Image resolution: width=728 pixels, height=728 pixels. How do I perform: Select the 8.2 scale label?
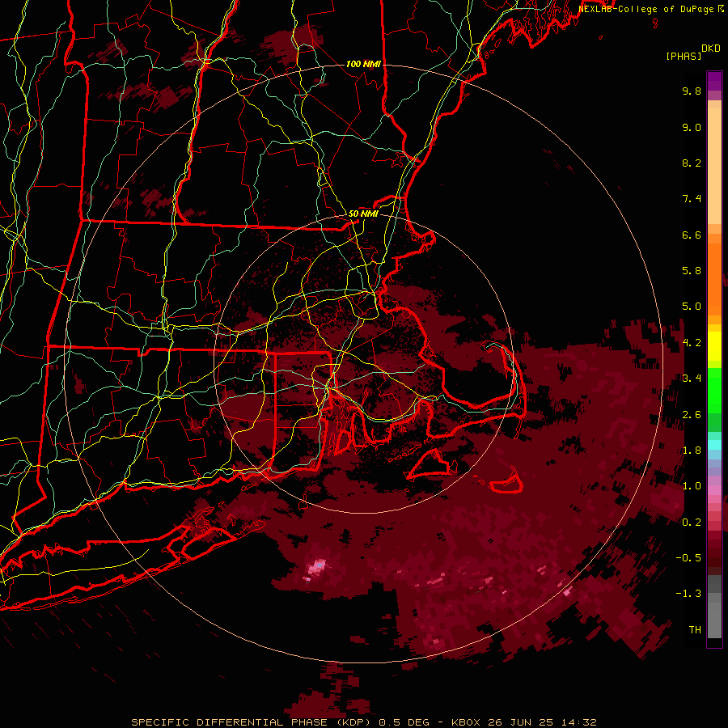click(692, 163)
